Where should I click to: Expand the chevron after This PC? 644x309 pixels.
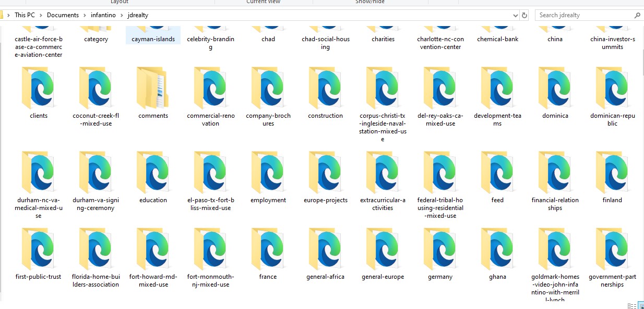pos(41,15)
